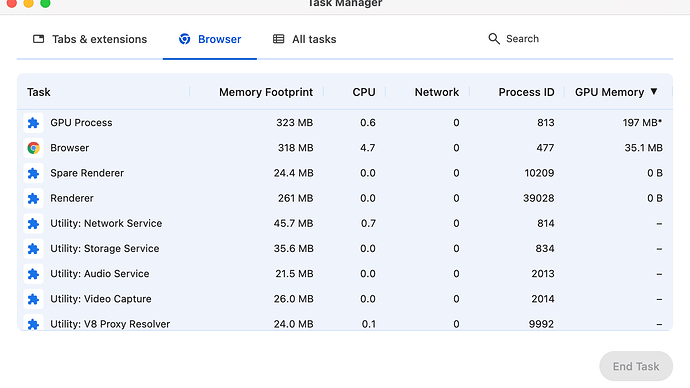Click the Chrome icon in the Browser row
The width and height of the screenshot is (690, 388).
(x=33, y=148)
